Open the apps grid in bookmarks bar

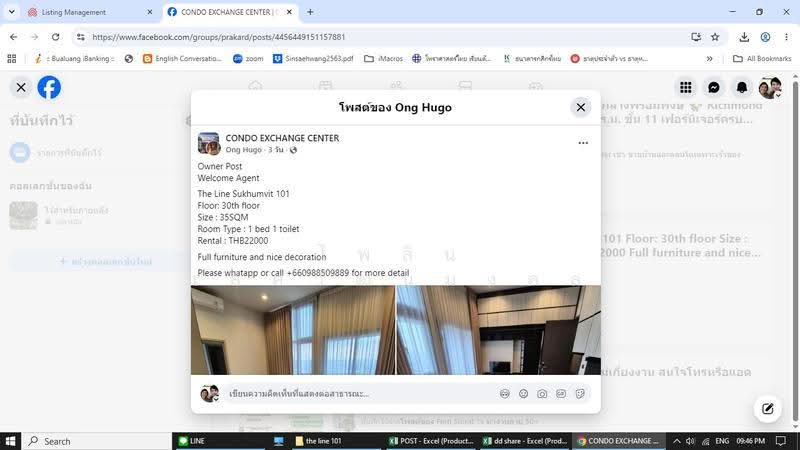click(12, 59)
